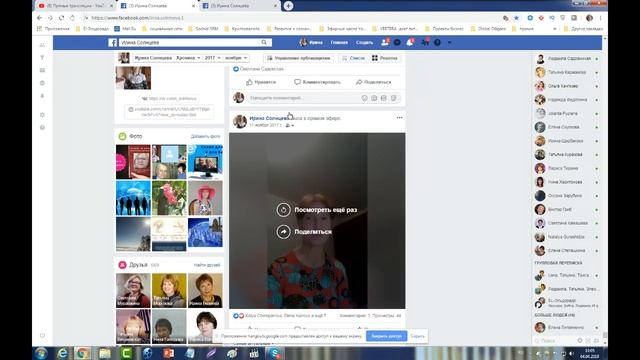Screen dimensions: 640x360
Task: Open chat with Татьяна, second contact
Action: [x=567, y=72]
